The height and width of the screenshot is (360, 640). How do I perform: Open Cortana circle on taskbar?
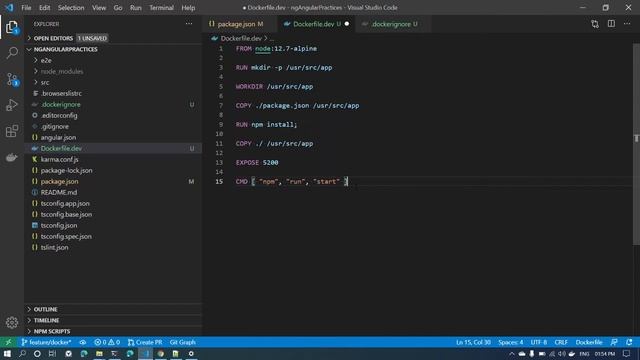click(x=37, y=353)
